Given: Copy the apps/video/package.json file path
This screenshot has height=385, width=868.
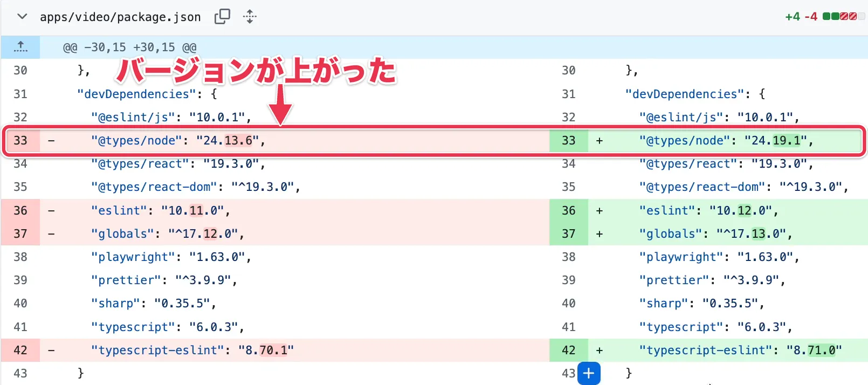Looking at the screenshot, I should coord(222,17).
